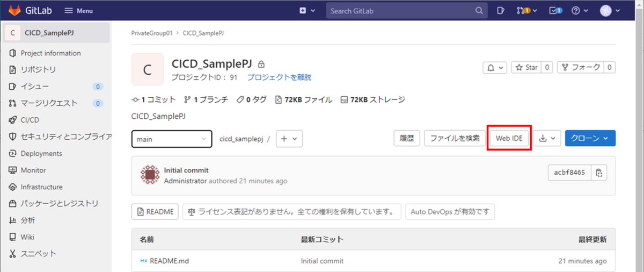Image resolution: width=644 pixels, height=272 pixels.
Task: Open the Web IDE
Action: point(509,138)
